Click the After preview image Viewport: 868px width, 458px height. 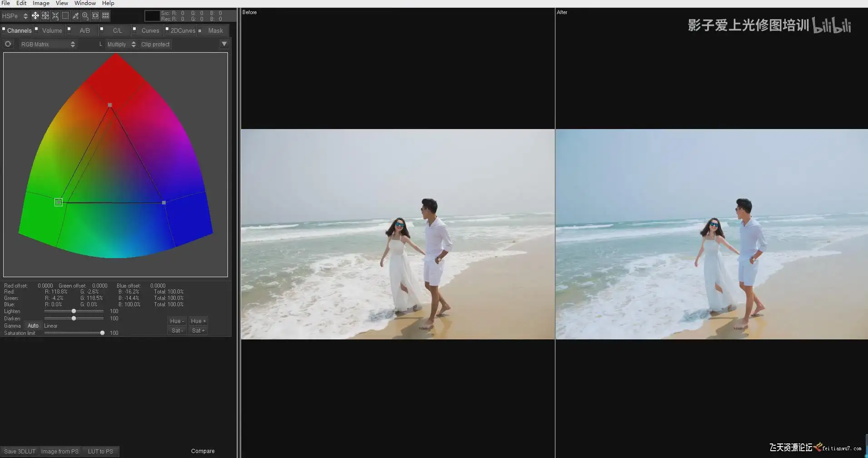coord(711,234)
